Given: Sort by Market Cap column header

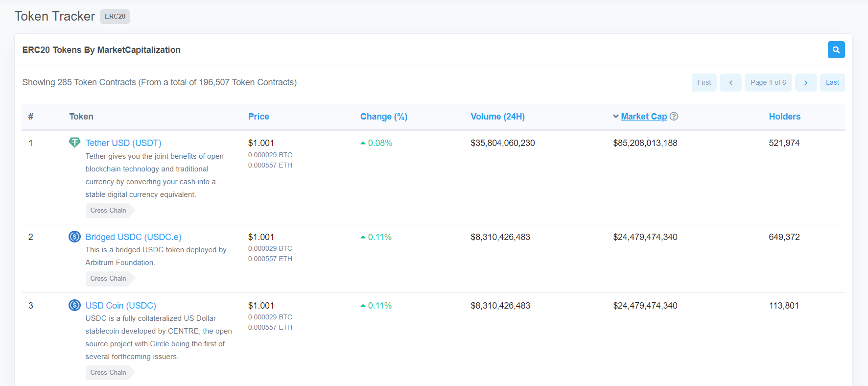Looking at the screenshot, I should 644,117.
